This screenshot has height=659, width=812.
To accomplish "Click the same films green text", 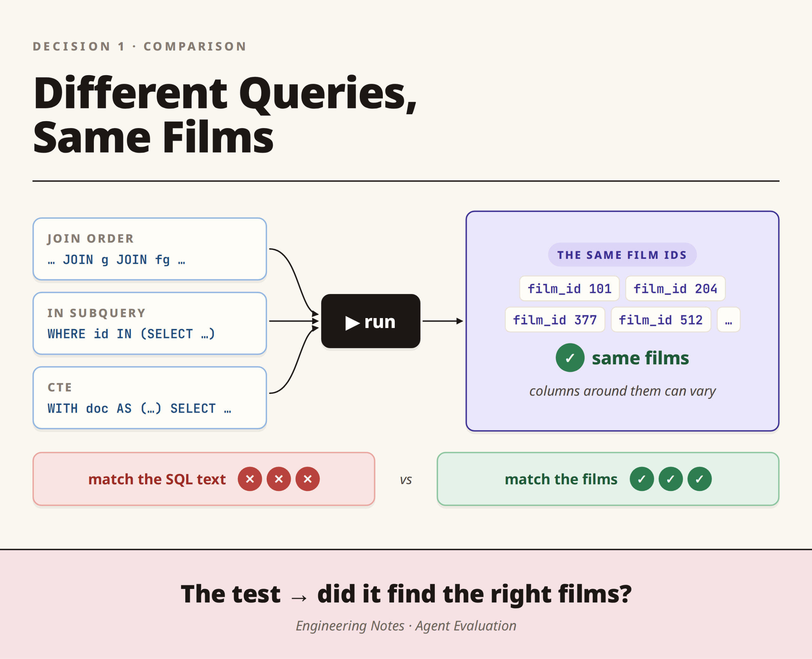I will click(x=640, y=358).
